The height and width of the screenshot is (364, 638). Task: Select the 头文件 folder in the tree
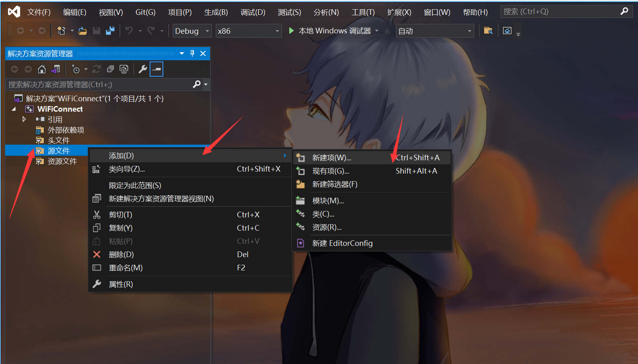point(59,140)
